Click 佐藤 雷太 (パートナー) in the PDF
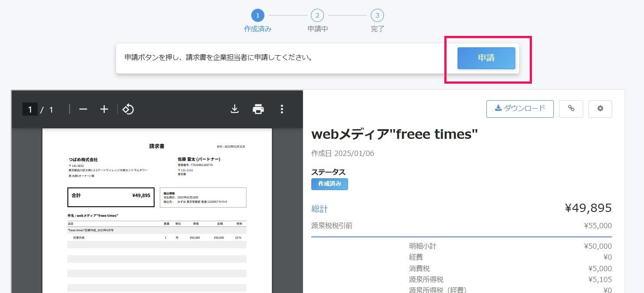The width and height of the screenshot is (644, 293). click(199, 159)
